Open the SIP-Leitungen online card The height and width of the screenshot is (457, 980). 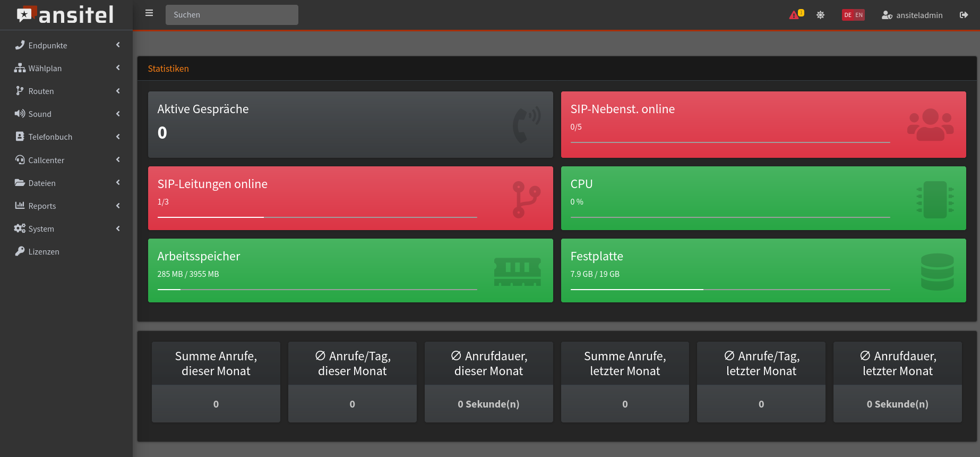(x=350, y=198)
